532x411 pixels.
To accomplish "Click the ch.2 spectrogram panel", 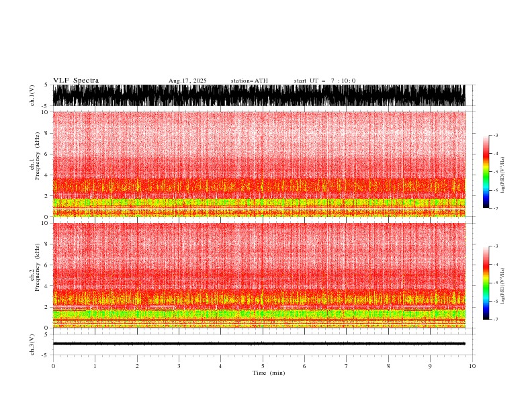I will [x=259, y=275].
